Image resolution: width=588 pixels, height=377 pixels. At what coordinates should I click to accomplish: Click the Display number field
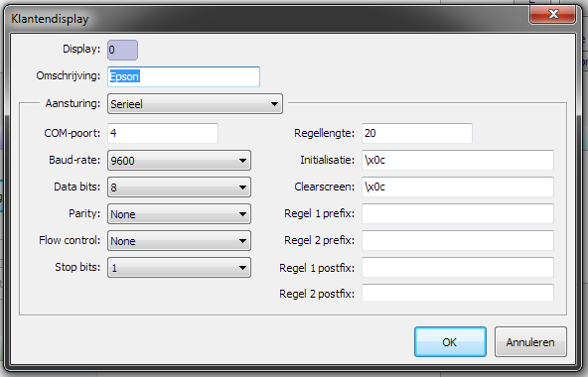(122, 50)
